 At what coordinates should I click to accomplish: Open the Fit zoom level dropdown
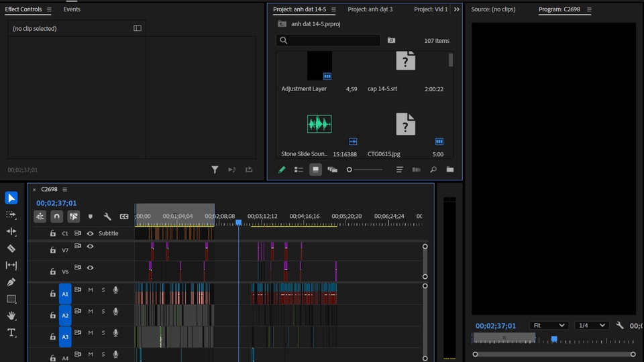point(549,326)
